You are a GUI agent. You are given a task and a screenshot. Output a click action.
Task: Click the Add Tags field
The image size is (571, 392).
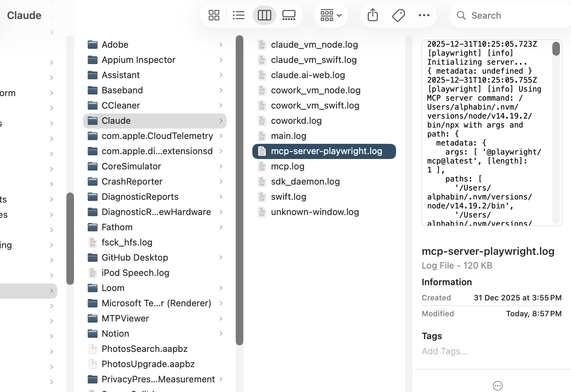click(444, 351)
